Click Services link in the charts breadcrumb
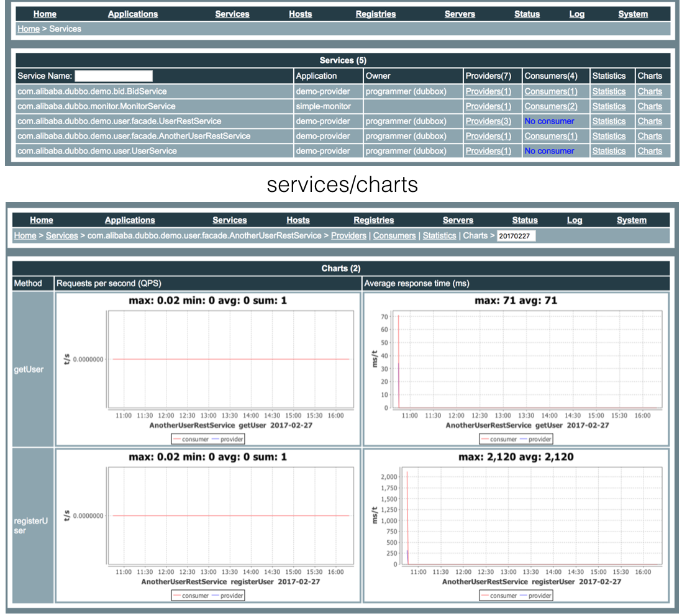The image size is (682, 616). point(62,235)
